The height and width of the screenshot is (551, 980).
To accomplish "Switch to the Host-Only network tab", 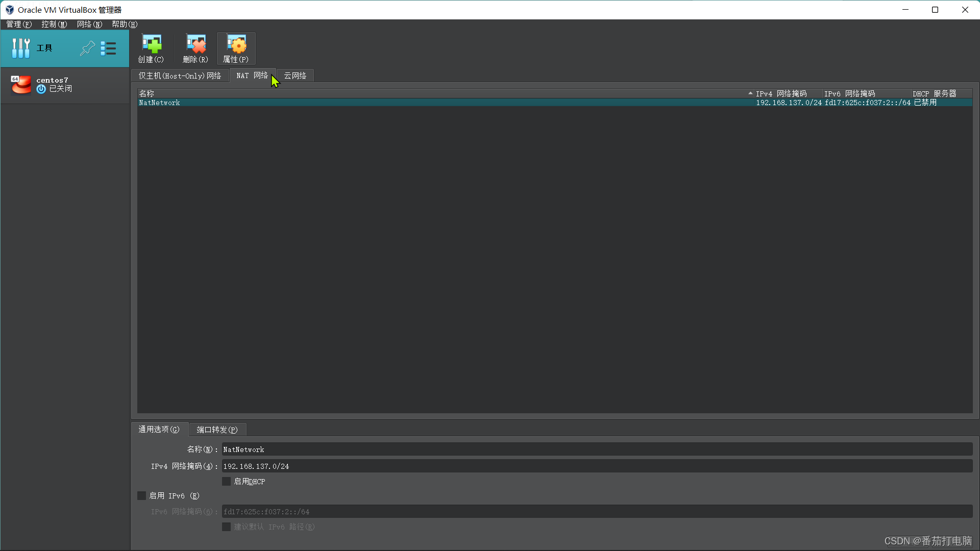I will point(180,76).
